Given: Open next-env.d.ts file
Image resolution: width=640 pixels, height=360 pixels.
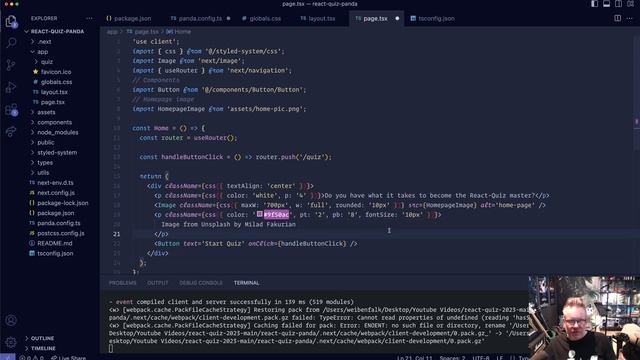Looking at the screenshot, I should (55, 183).
